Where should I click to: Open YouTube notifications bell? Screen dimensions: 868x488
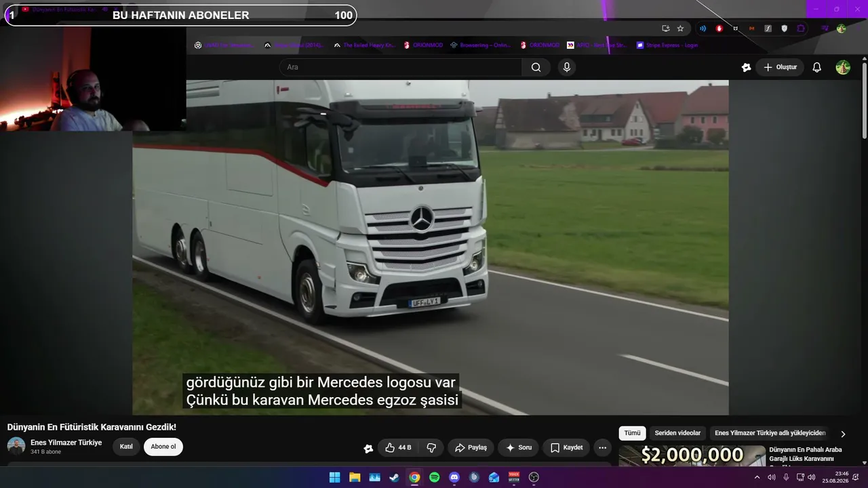[817, 67]
